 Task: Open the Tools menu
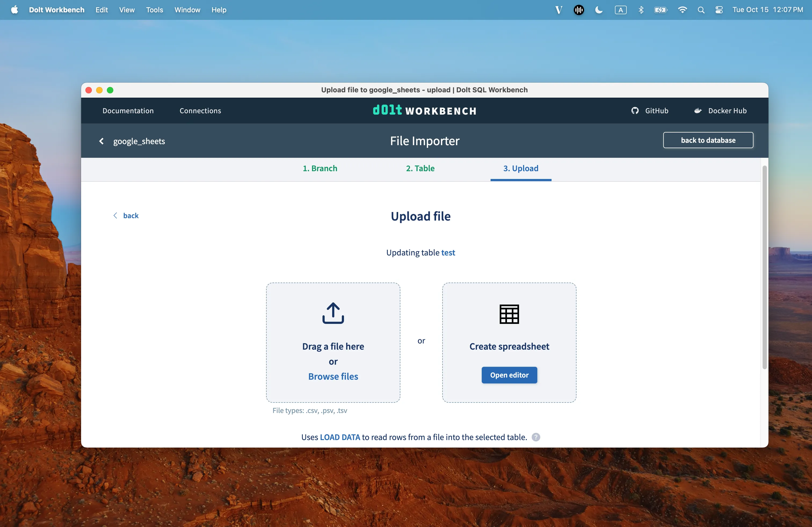click(154, 10)
